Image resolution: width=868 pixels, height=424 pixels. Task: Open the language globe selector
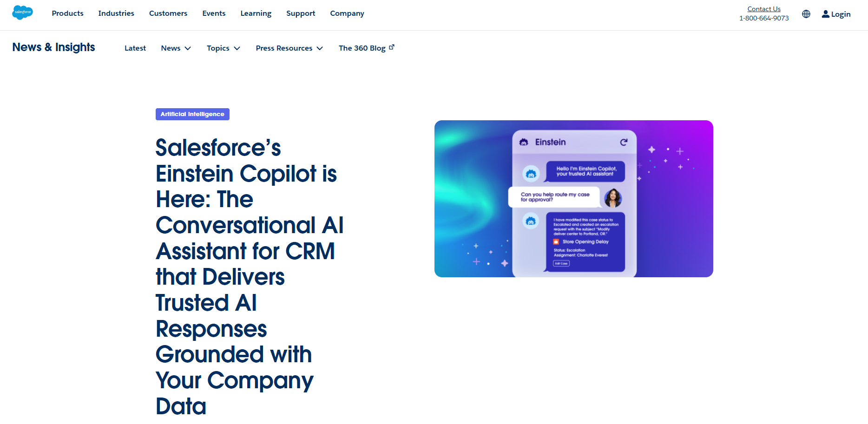click(x=806, y=14)
